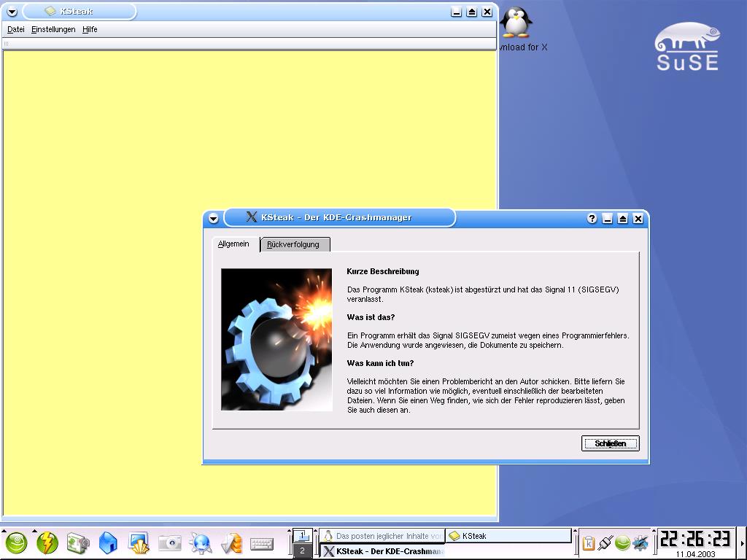Click the penguin desktop icon
Viewport: 747px width, 560px height.
(x=517, y=23)
